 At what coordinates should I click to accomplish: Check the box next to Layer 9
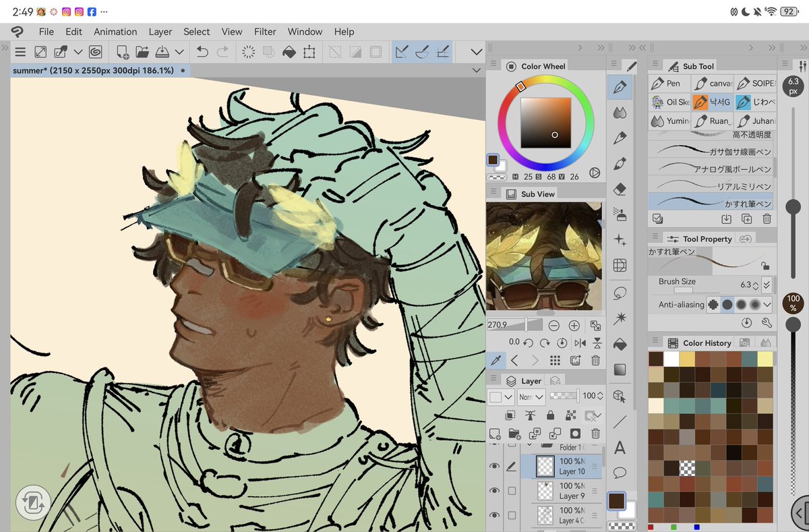coord(512,490)
